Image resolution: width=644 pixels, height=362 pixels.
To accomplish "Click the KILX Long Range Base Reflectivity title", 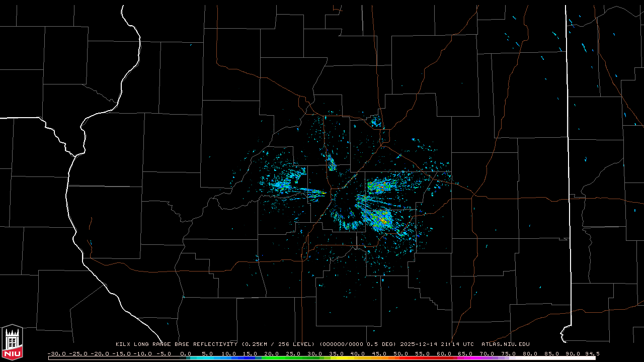I will point(176,344).
